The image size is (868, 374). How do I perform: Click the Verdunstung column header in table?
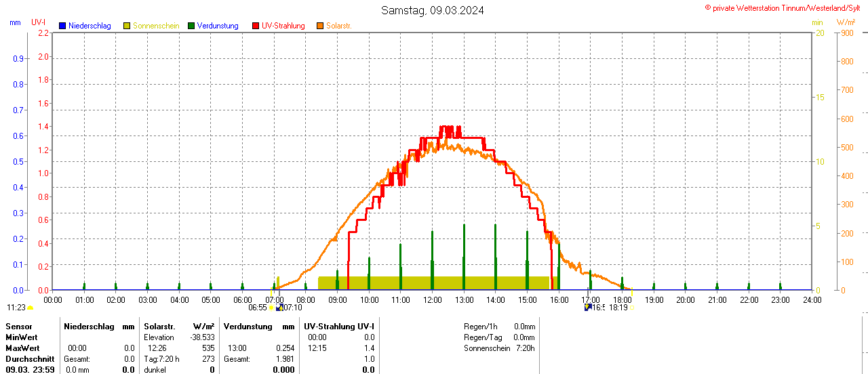pos(248,327)
